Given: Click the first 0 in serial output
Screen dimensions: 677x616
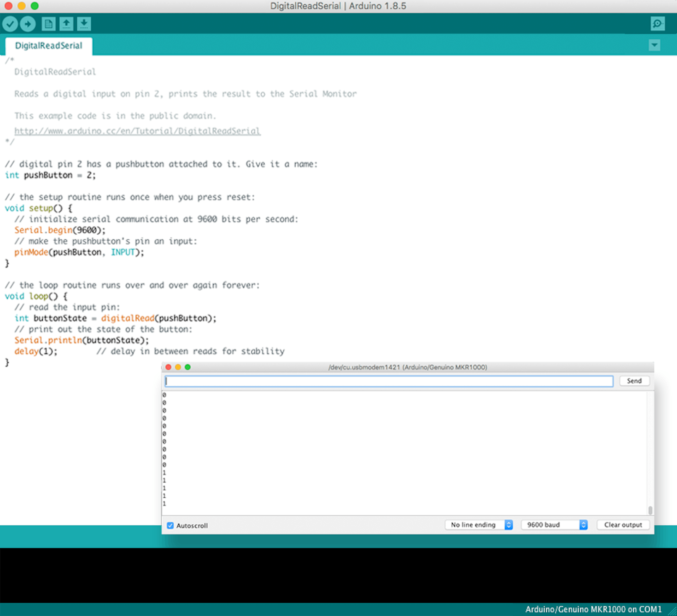Looking at the screenshot, I should point(164,395).
